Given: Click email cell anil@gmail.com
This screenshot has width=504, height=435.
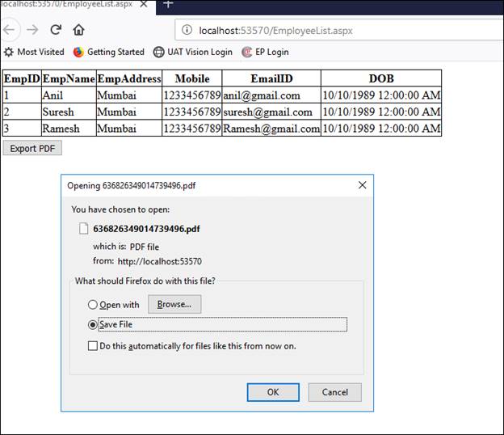Looking at the screenshot, I should pyautogui.click(x=271, y=95).
